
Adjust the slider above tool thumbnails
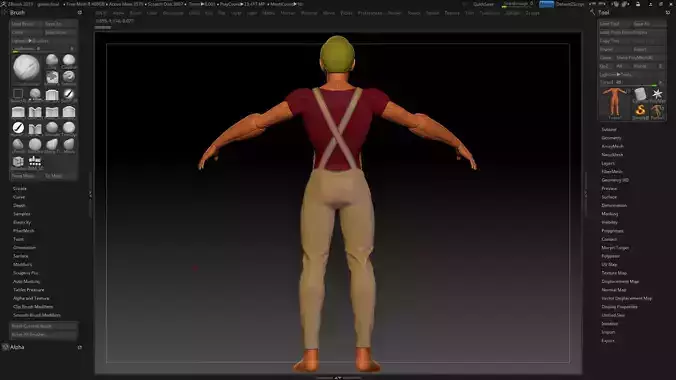[x=632, y=82]
